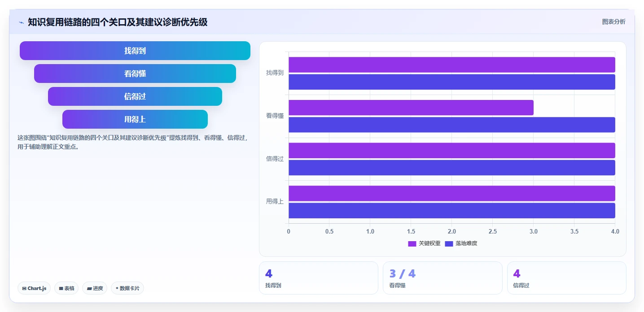The width and height of the screenshot is (644, 312).
Task: Click the Chart.js tag chip
Action: tap(34, 288)
